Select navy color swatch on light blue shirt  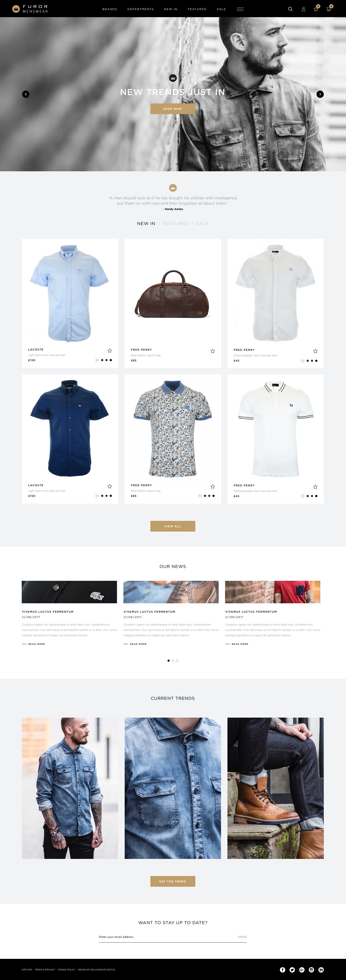coord(102,360)
